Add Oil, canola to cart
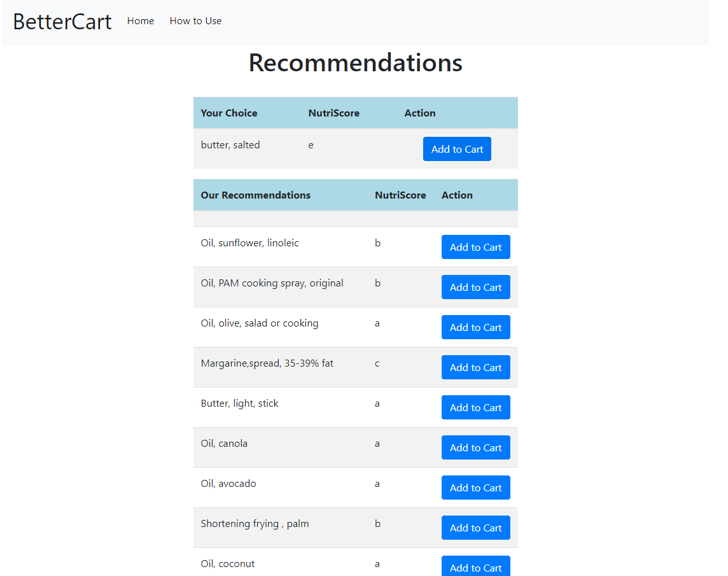 (475, 448)
